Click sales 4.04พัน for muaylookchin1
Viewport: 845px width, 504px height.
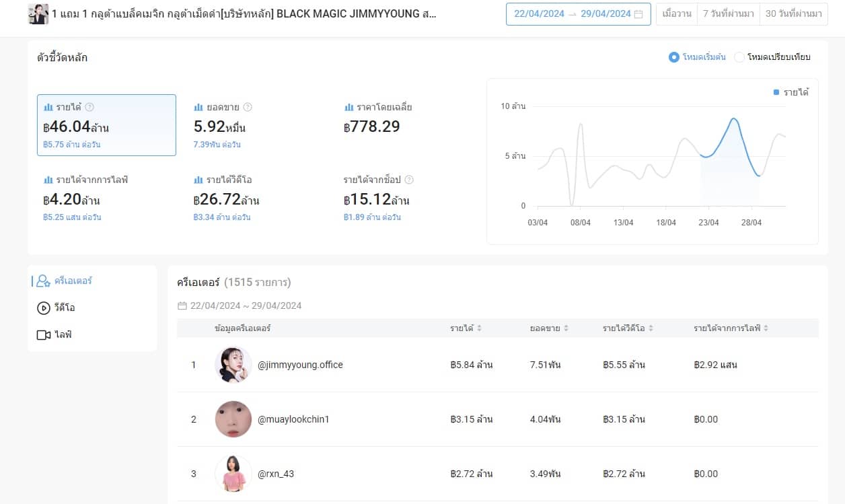546,419
